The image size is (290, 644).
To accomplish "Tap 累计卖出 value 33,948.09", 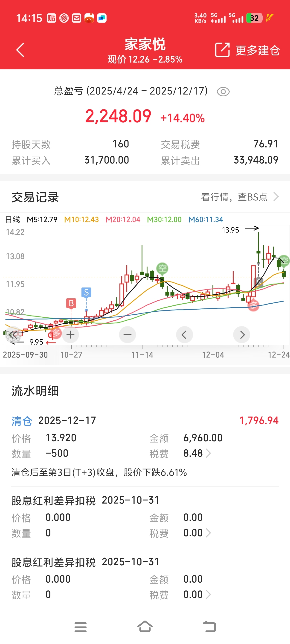I will pyautogui.click(x=256, y=160).
